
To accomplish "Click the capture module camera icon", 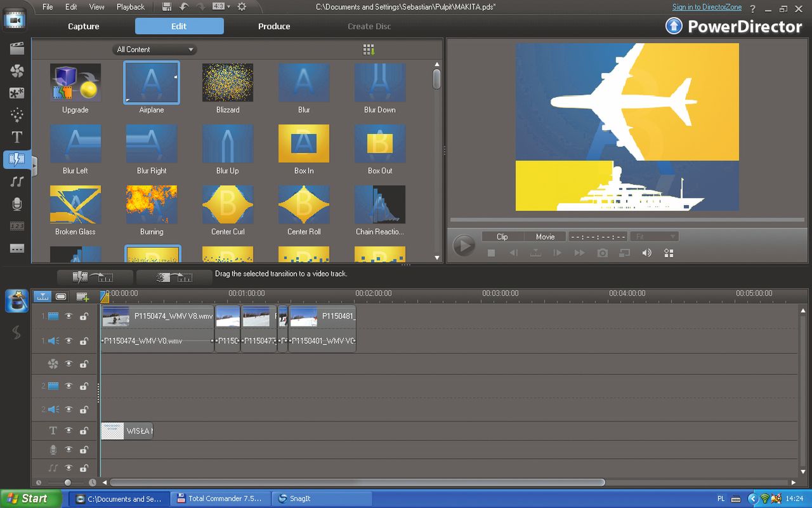I will point(15,19).
